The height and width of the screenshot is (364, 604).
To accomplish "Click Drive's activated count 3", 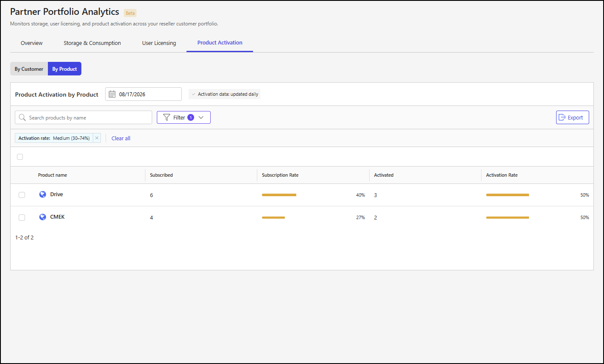I will tap(376, 195).
